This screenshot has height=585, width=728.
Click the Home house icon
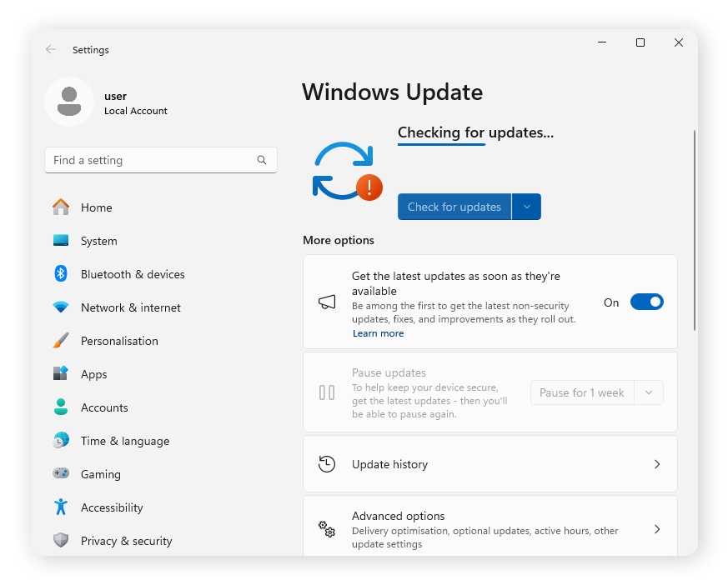click(x=61, y=207)
